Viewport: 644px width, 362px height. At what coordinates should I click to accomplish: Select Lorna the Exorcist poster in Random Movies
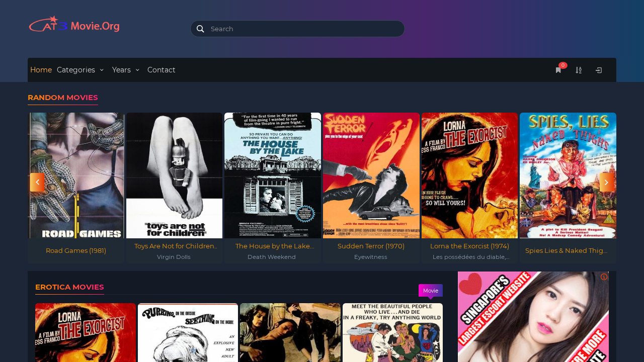[469, 175]
